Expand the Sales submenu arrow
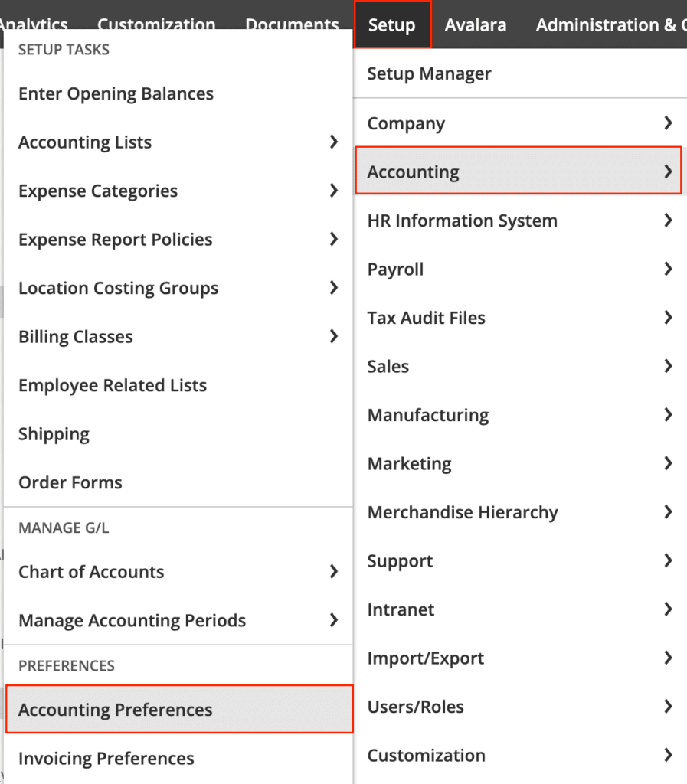This screenshot has width=687, height=784. (668, 366)
